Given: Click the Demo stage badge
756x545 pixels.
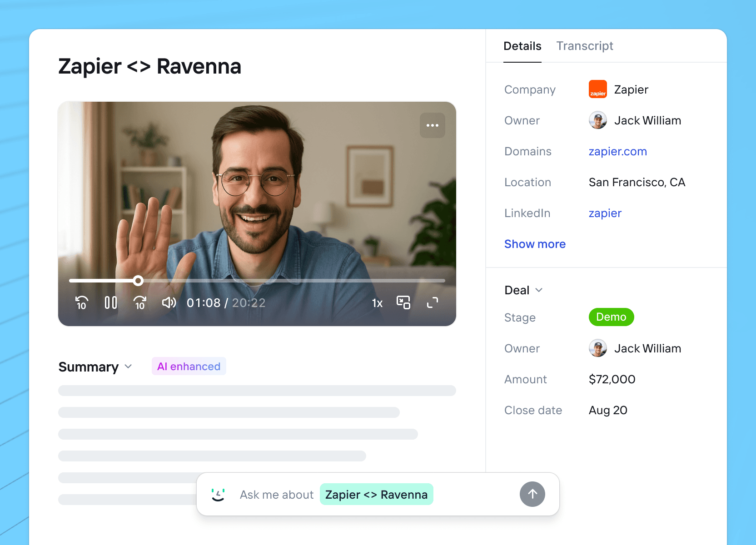Looking at the screenshot, I should pyautogui.click(x=611, y=317).
